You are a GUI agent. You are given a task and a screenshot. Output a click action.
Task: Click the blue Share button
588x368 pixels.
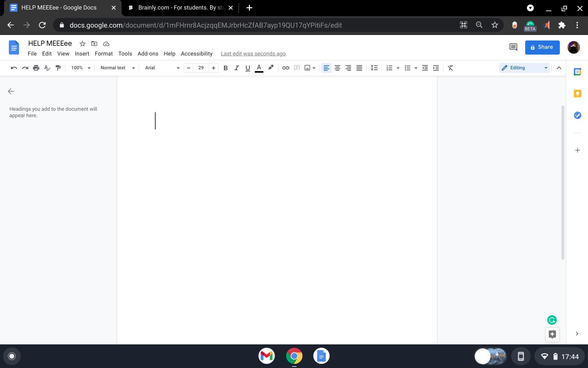click(542, 47)
